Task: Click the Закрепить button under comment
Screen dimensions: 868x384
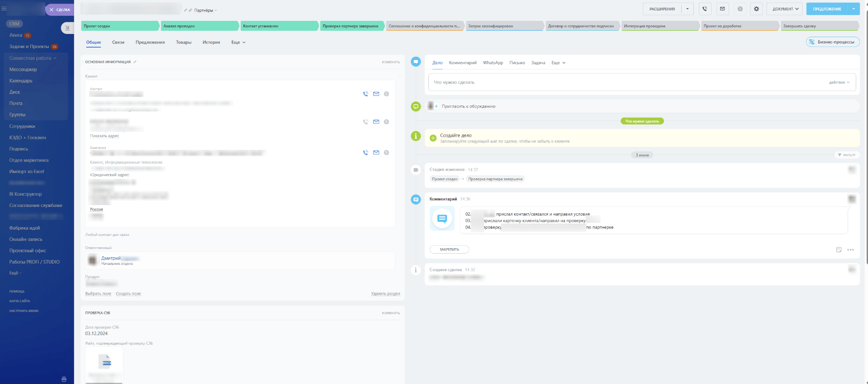Action: coord(449,250)
